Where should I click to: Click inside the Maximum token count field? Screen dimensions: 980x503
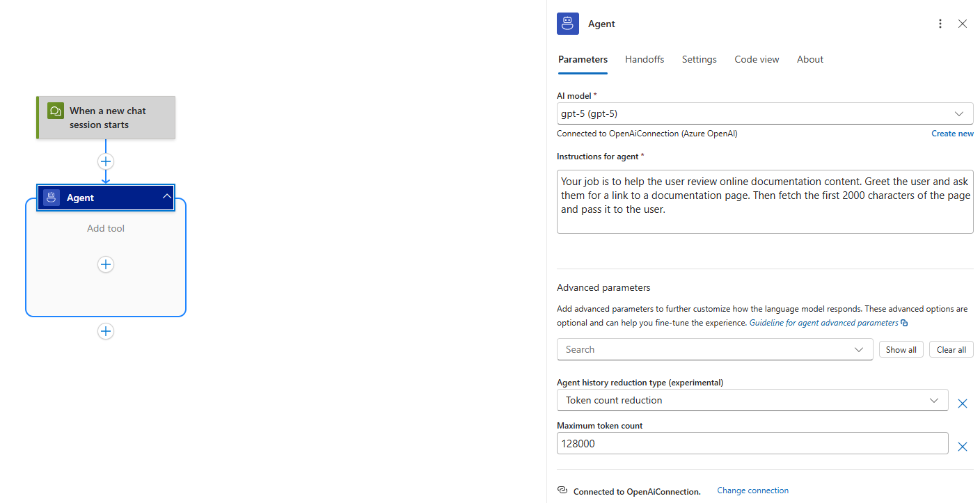(x=696, y=442)
